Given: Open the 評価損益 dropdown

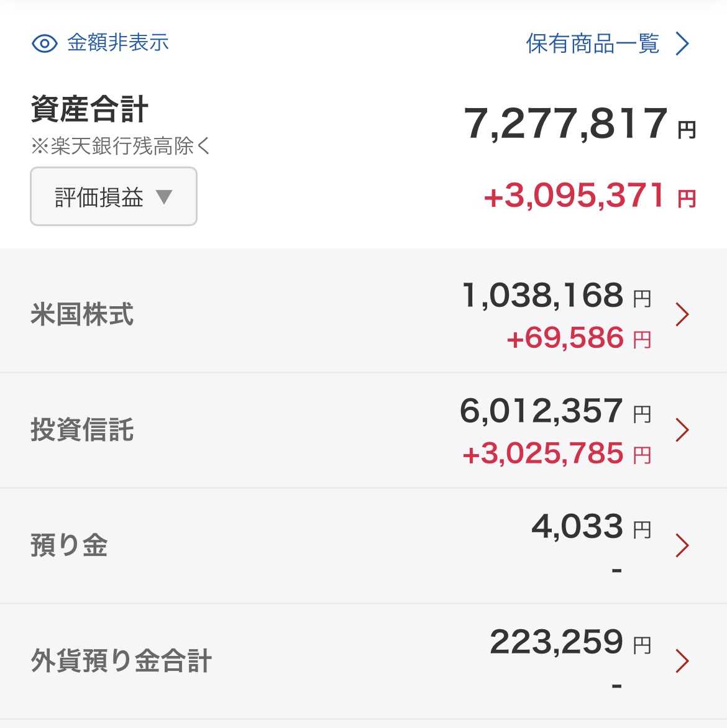Looking at the screenshot, I should coord(114,197).
